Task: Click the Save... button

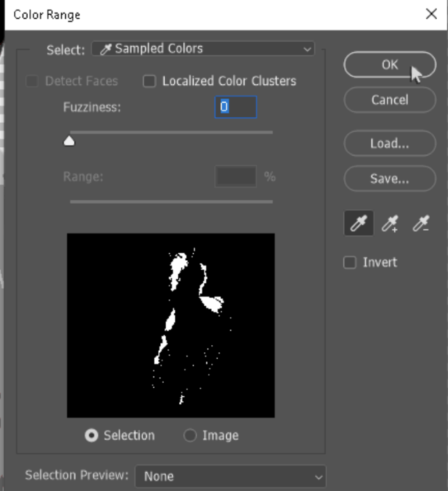Action: pyautogui.click(x=389, y=179)
